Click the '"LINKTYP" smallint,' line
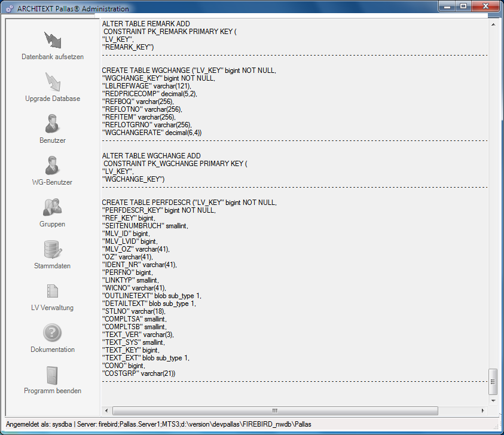This screenshot has width=504, height=435. [x=130, y=280]
